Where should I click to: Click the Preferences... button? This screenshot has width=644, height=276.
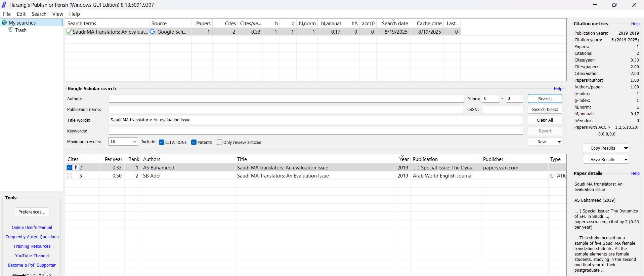(x=32, y=212)
